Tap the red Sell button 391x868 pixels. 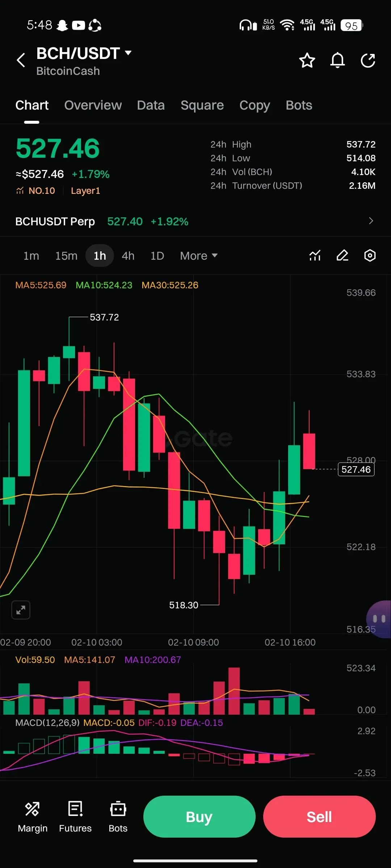tap(319, 817)
